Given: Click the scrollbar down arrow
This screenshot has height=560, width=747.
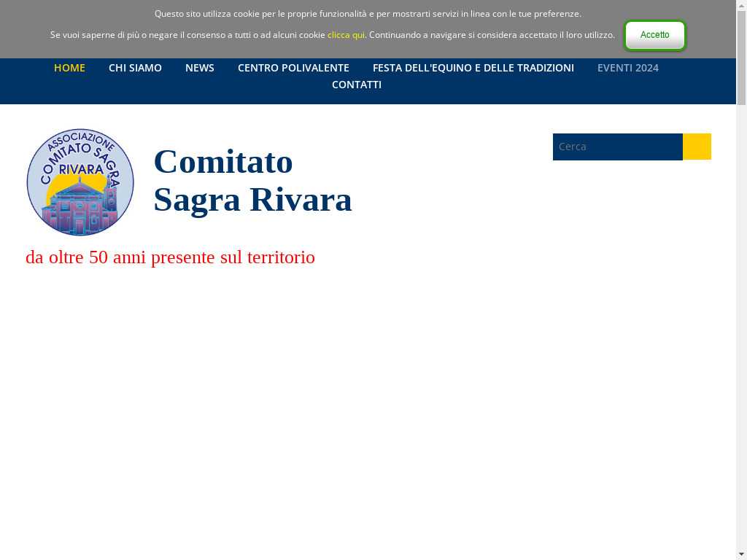Looking at the screenshot, I should pyautogui.click(x=741, y=554).
